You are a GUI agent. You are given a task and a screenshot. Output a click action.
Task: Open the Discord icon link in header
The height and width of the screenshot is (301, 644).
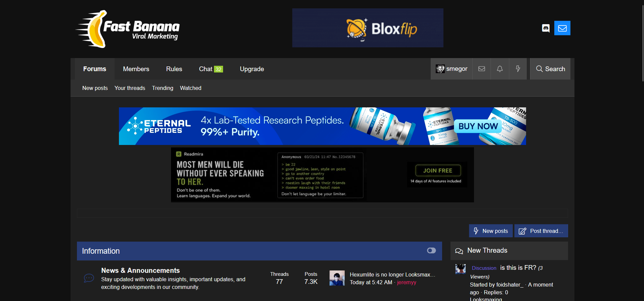click(546, 28)
